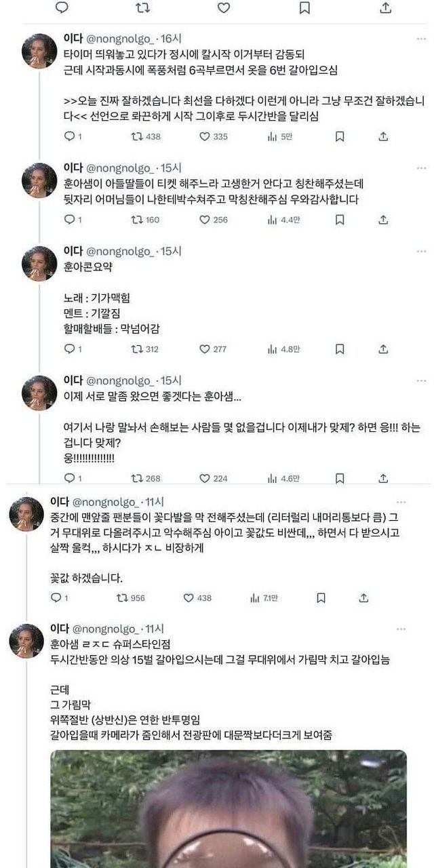The width and height of the screenshot is (434, 868).
Task: Open @nongnolgo_ handle on the 16시 tweet
Action: 121,39
